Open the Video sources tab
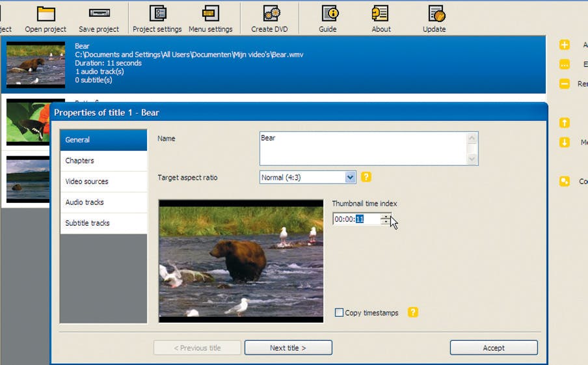The width and height of the screenshot is (588, 365). tap(103, 182)
